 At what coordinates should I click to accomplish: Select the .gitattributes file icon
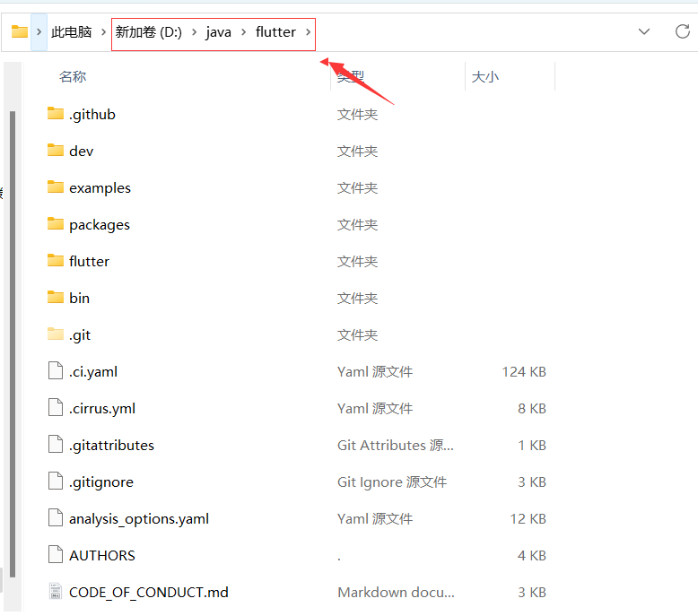[56, 445]
